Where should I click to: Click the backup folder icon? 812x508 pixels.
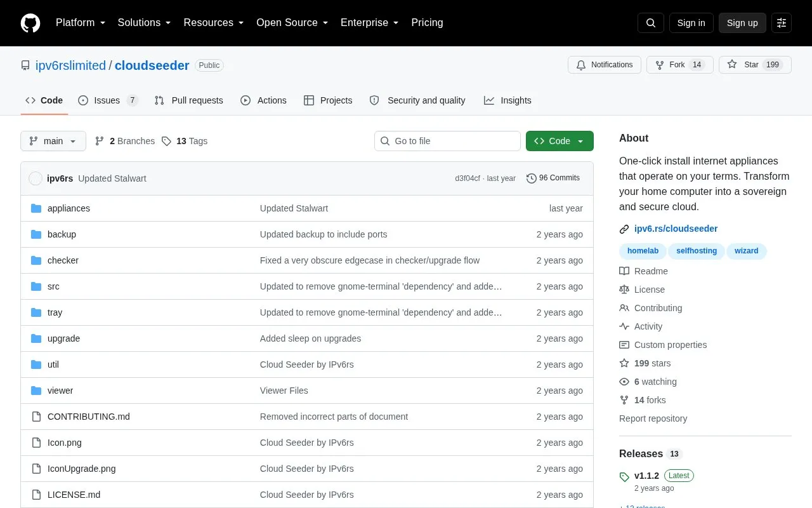click(36, 234)
